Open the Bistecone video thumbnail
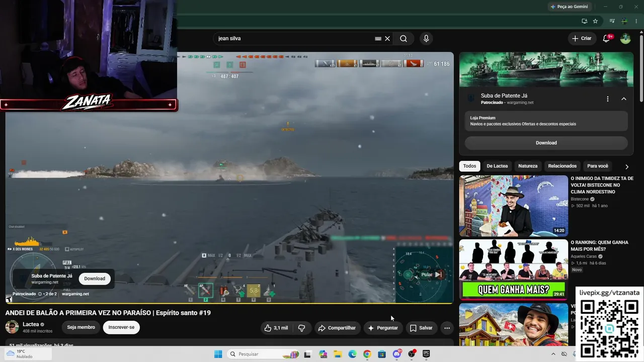Viewport: 644px width, 362px height. point(514,206)
